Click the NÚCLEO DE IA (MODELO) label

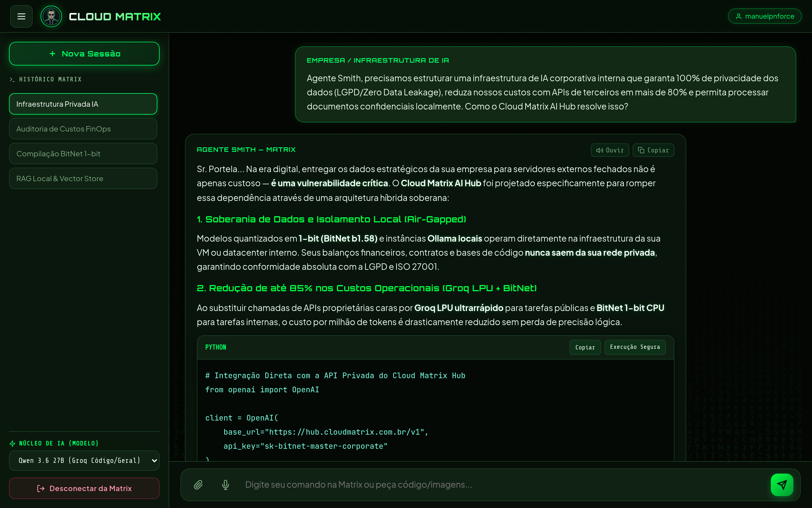(x=59, y=443)
